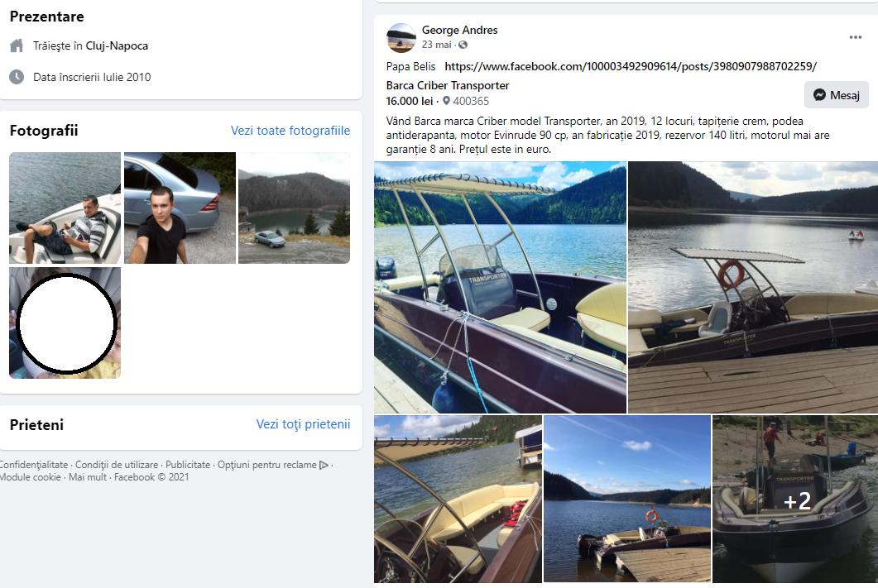Open the three-dots post options menu
This screenshot has height=588, width=878.
pos(856,37)
